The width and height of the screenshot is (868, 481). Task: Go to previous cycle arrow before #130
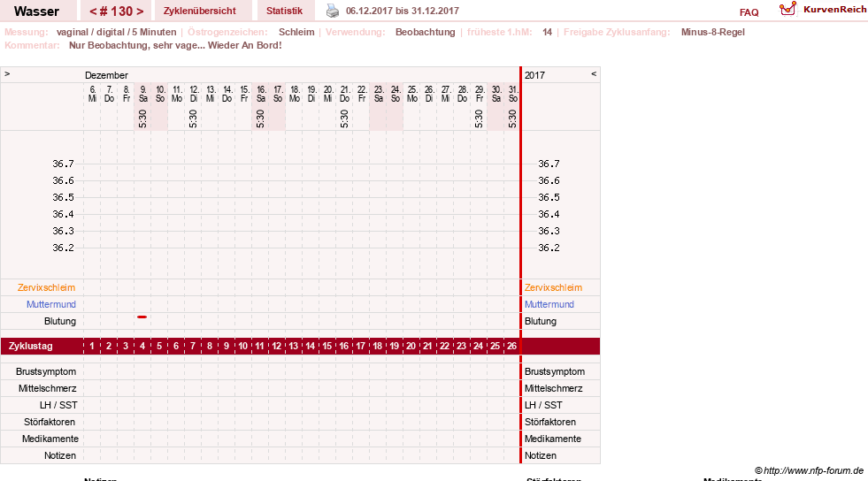click(x=93, y=11)
